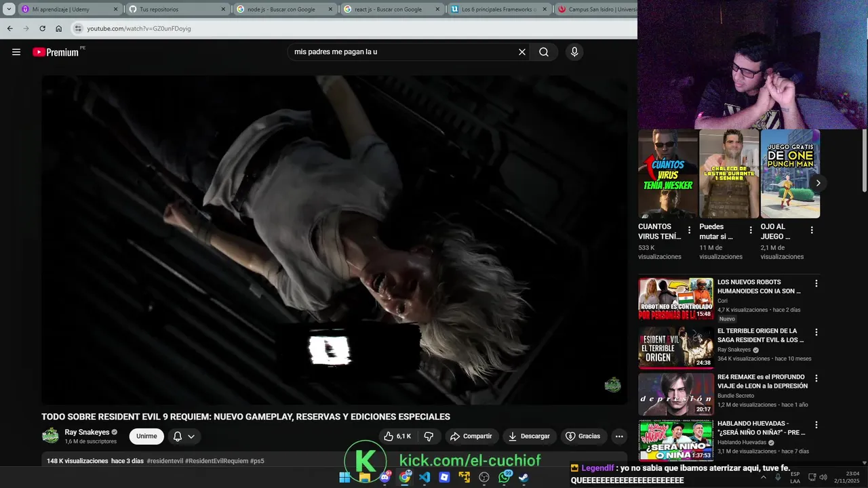
Task: Close the node js search tab
Action: [330, 9]
